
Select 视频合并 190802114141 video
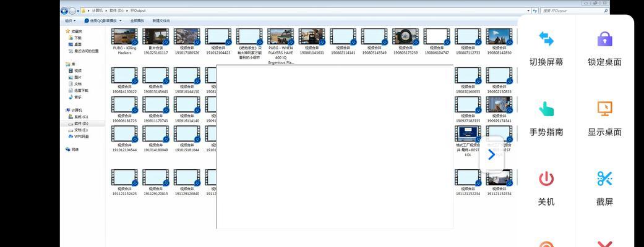(343, 41)
